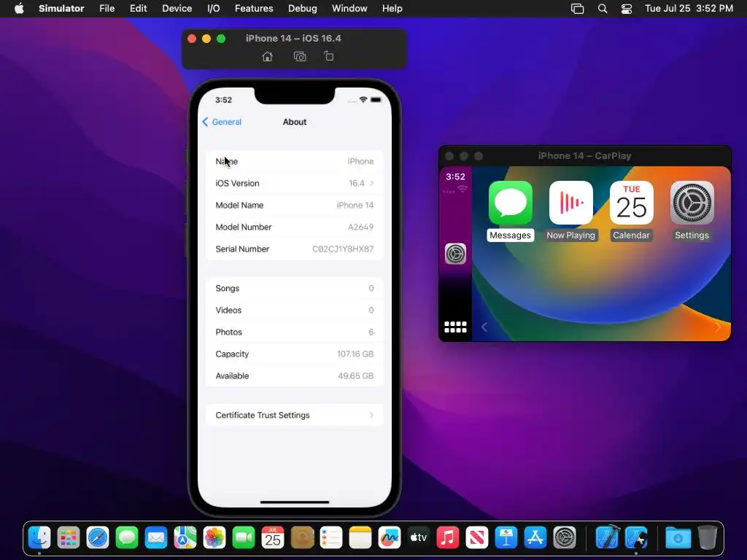Tap the Name row in About
Screen dimensions: 747x560
(x=295, y=161)
